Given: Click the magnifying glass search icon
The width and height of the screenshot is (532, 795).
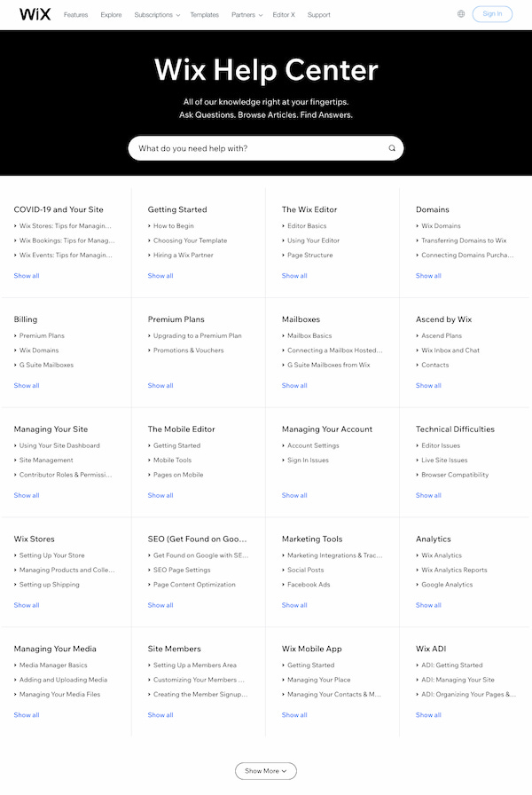Looking at the screenshot, I should click(x=392, y=148).
